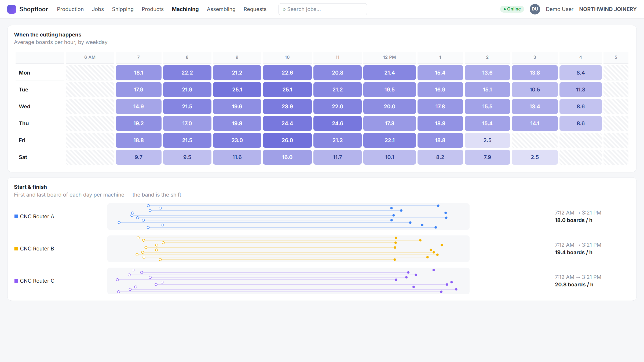Select the Friday 10 o'clock cell showing 26.0

pyautogui.click(x=287, y=140)
